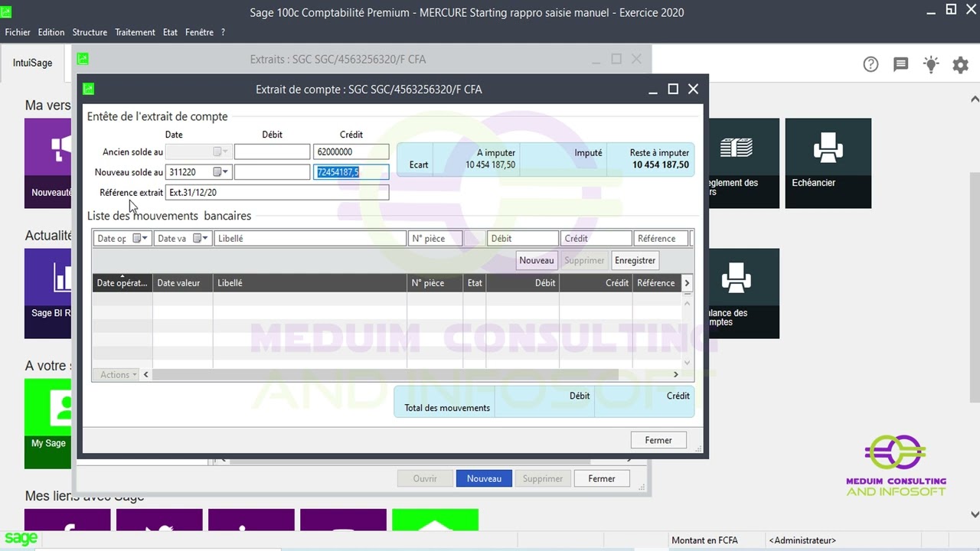
Task: Click the Ancien solde Débit field
Action: click(x=272, y=152)
